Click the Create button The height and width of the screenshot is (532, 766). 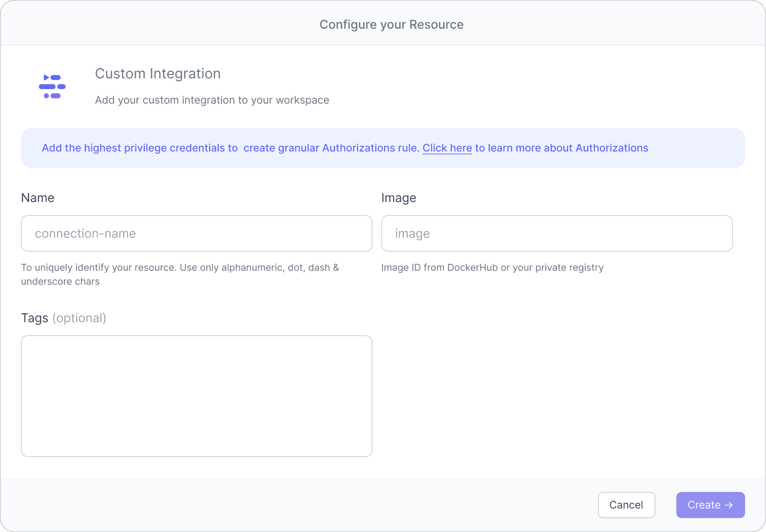coord(710,505)
